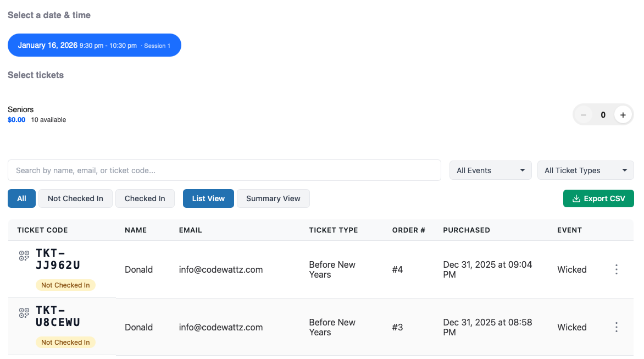
Task: Click the minus icon on the Seniors counter
Action: click(583, 114)
